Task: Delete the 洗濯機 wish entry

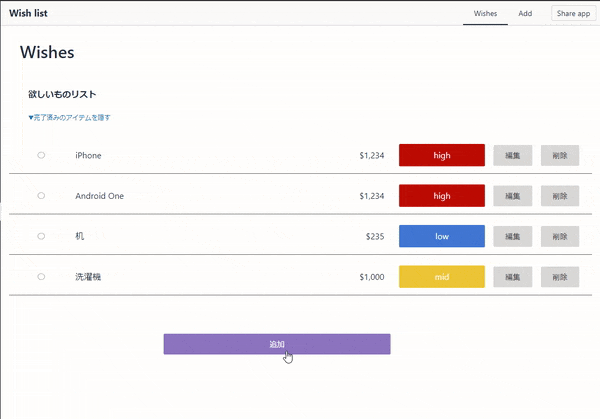Action: pyautogui.click(x=560, y=277)
